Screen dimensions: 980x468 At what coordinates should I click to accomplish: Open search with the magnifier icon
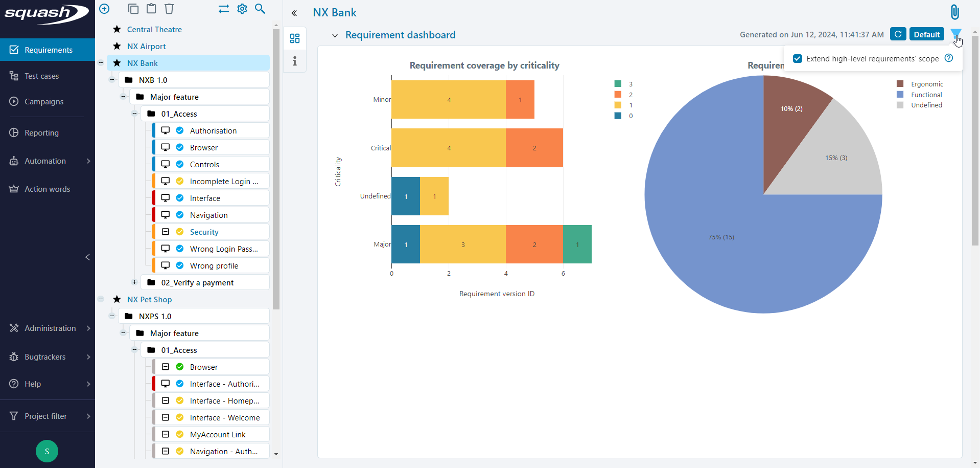[x=260, y=9]
